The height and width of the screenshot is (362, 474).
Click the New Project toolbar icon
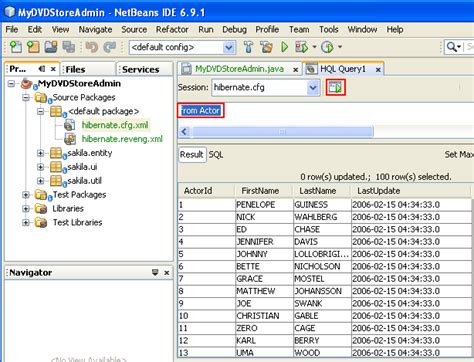pyautogui.click(x=33, y=47)
